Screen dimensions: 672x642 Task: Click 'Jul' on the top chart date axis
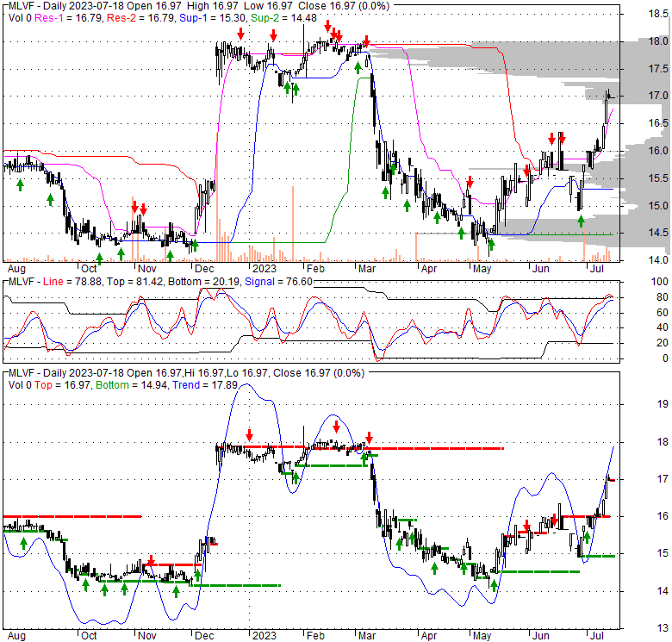596,269
